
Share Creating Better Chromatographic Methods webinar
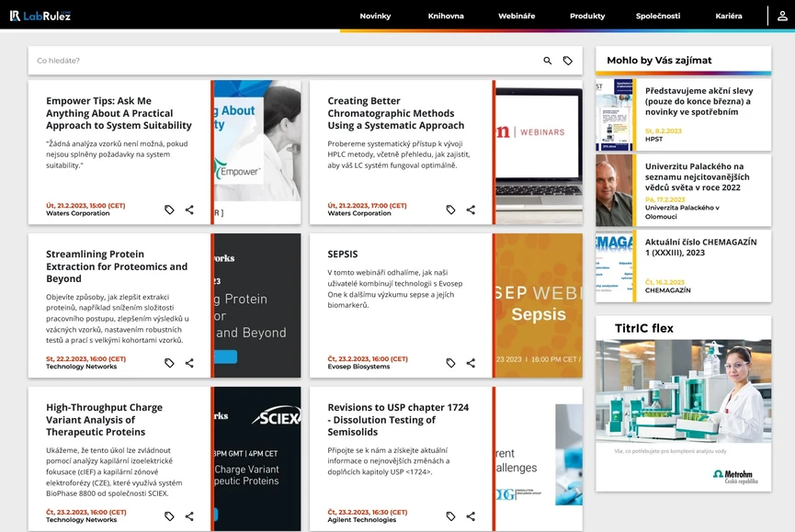(471, 209)
